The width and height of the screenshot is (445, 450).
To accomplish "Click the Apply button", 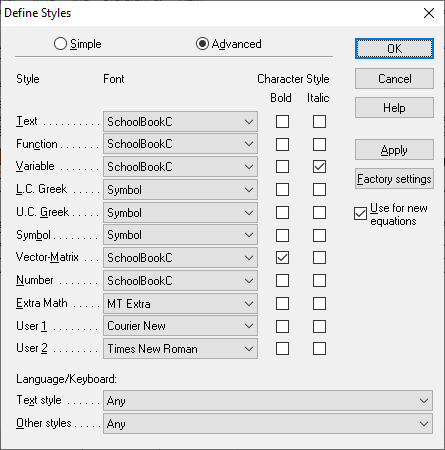I will (x=394, y=150).
